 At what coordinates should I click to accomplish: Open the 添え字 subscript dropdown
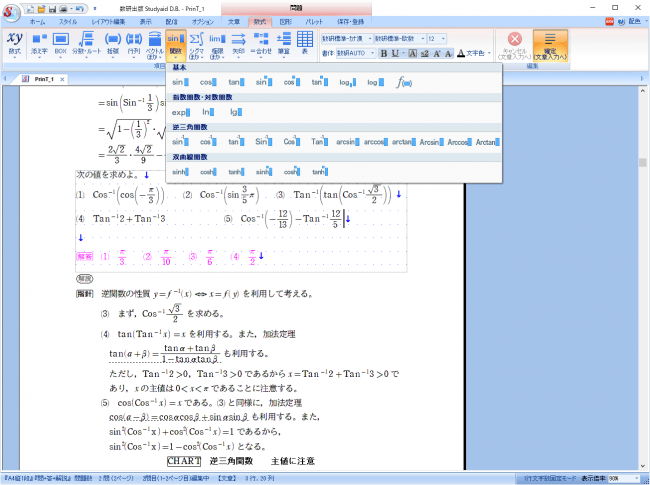tap(39, 44)
